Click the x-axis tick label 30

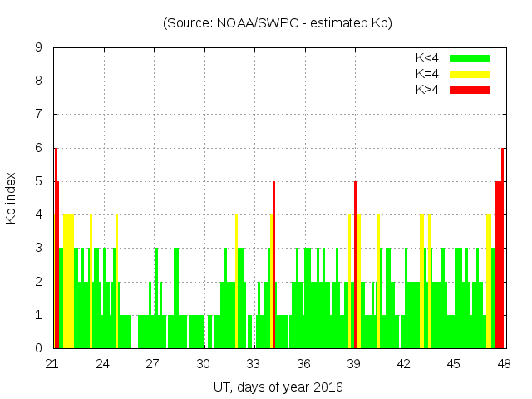203,364
